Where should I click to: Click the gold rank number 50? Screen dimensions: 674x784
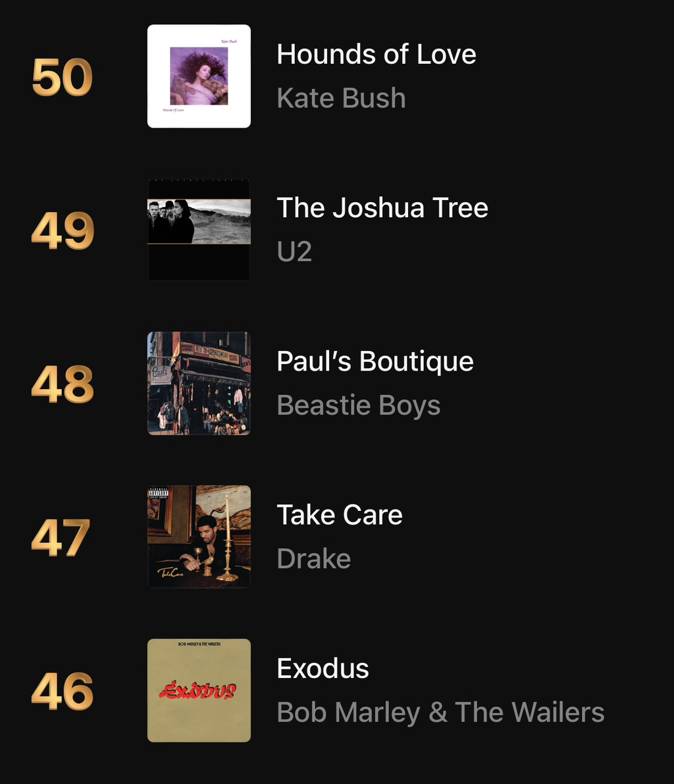(62, 77)
